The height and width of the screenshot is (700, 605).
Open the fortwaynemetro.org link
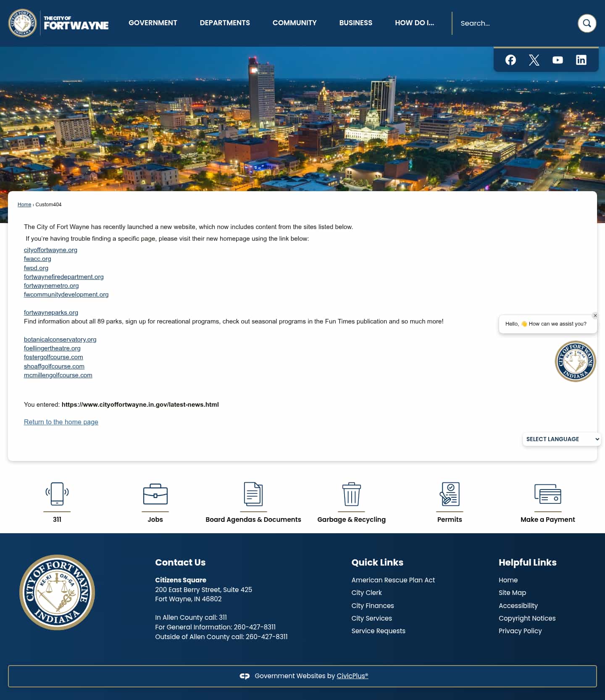coord(51,286)
